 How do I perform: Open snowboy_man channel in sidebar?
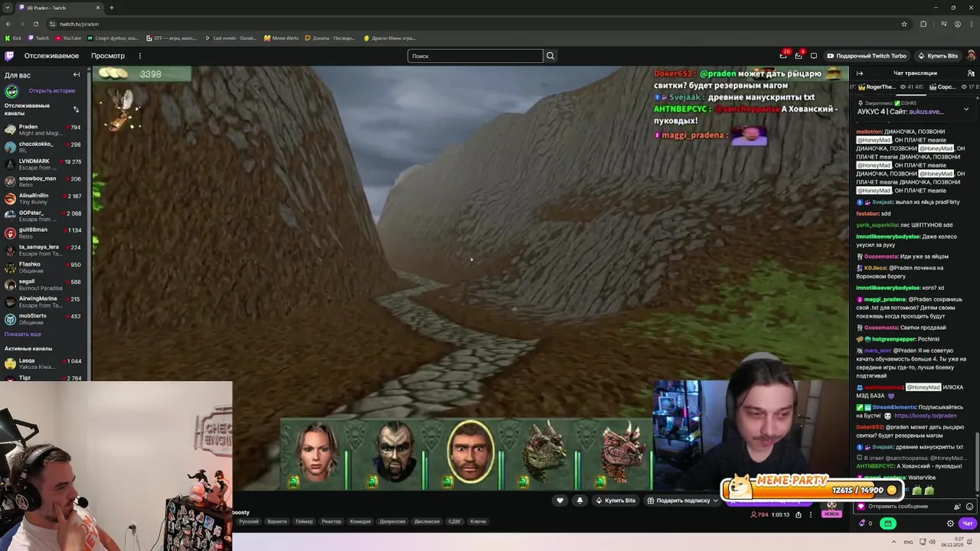tap(44, 181)
